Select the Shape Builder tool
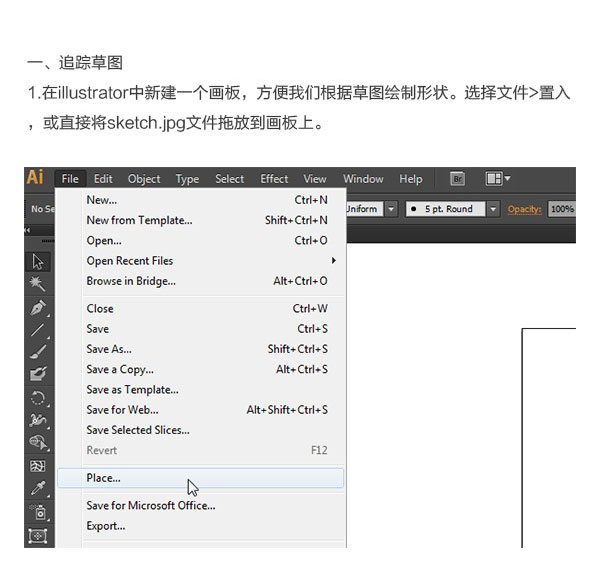Image resolution: width=600 pixels, height=575 pixels. pos(38,443)
